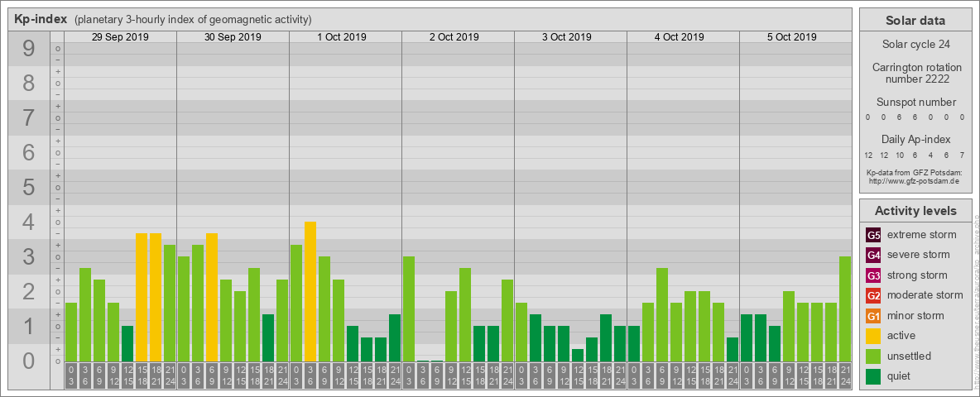Click the Solar data panel heading
Screen dimensions: 980x397
coord(915,21)
